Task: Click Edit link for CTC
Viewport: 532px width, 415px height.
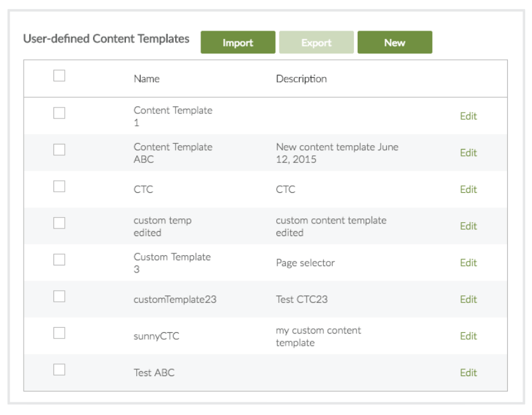Action: tap(468, 190)
